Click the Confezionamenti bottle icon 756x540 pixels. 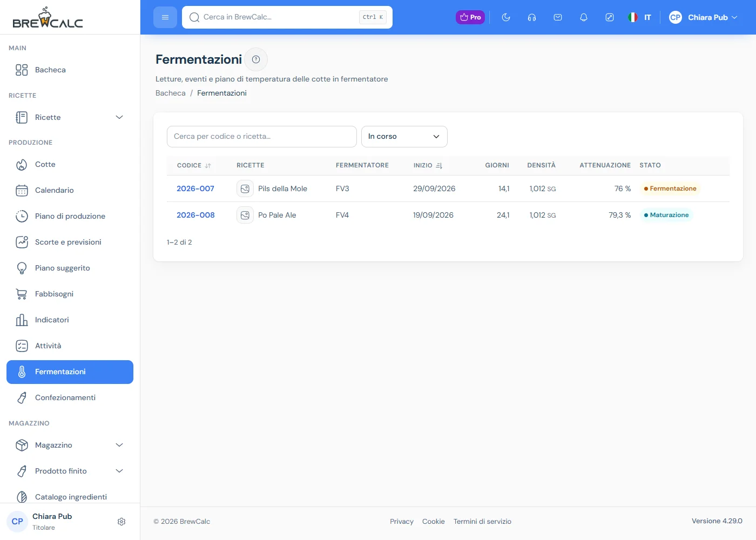click(x=22, y=397)
